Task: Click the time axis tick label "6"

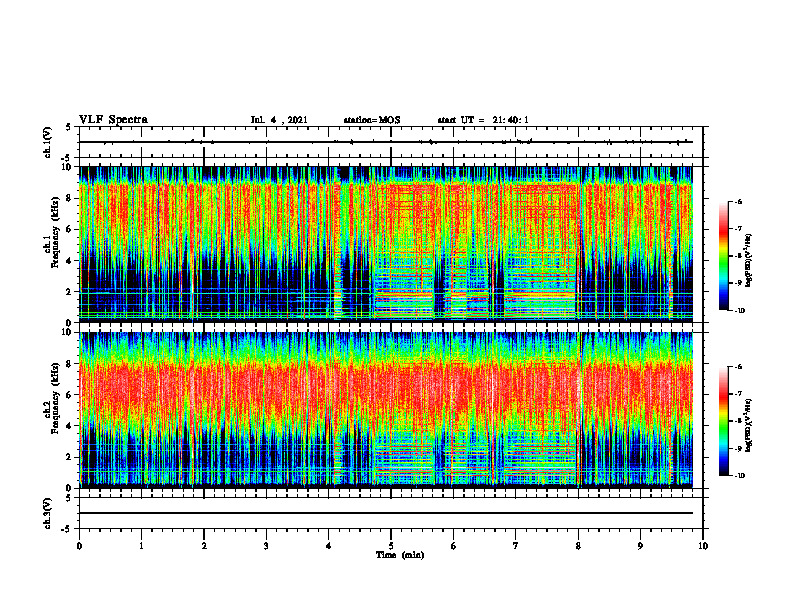Action: (454, 546)
